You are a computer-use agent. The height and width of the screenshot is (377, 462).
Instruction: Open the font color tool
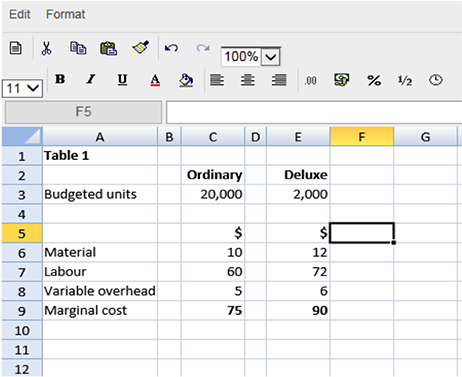coord(155,80)
